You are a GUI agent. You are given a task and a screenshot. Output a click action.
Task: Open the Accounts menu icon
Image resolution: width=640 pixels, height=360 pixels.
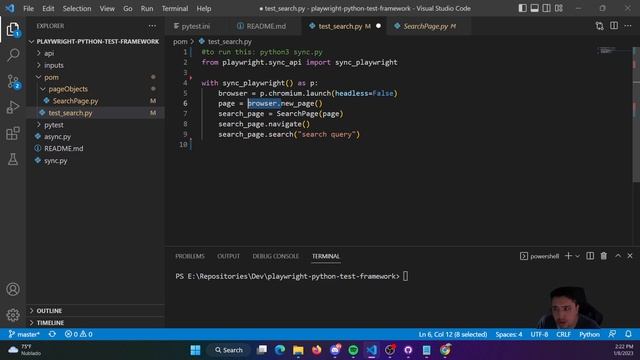tap(13, 289)
